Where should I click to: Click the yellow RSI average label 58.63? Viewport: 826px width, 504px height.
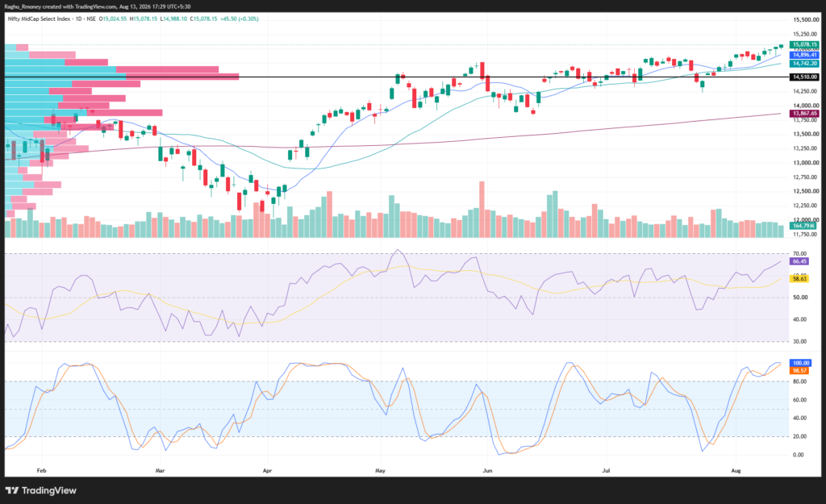click(x=799, y=278)
